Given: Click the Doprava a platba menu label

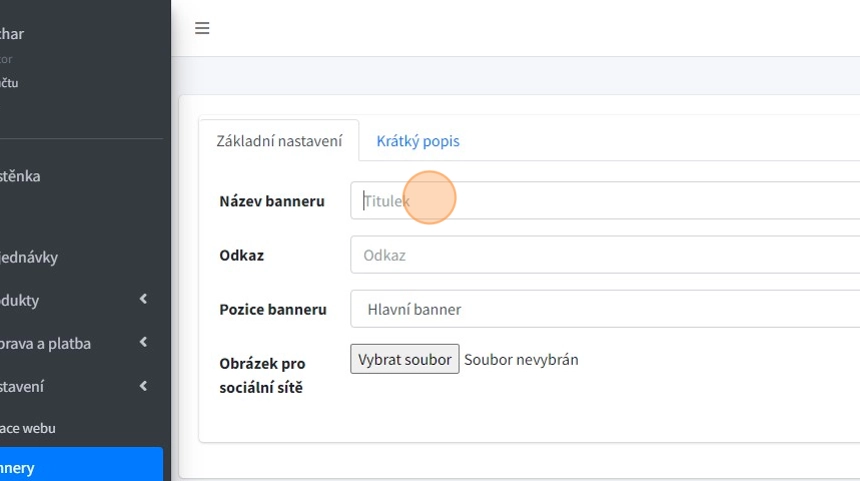Looking at the screenshot, I should [45, 343].
